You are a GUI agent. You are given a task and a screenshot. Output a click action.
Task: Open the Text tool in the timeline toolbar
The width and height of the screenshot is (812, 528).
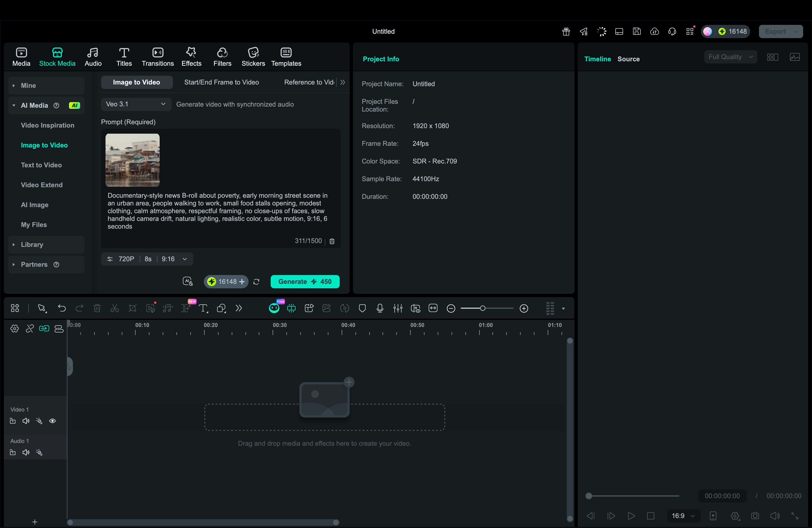pos(203,308)
